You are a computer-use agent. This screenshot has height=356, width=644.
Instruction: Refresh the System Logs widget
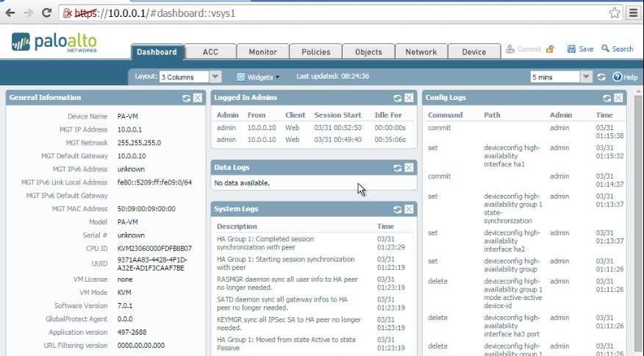[398, 210]
